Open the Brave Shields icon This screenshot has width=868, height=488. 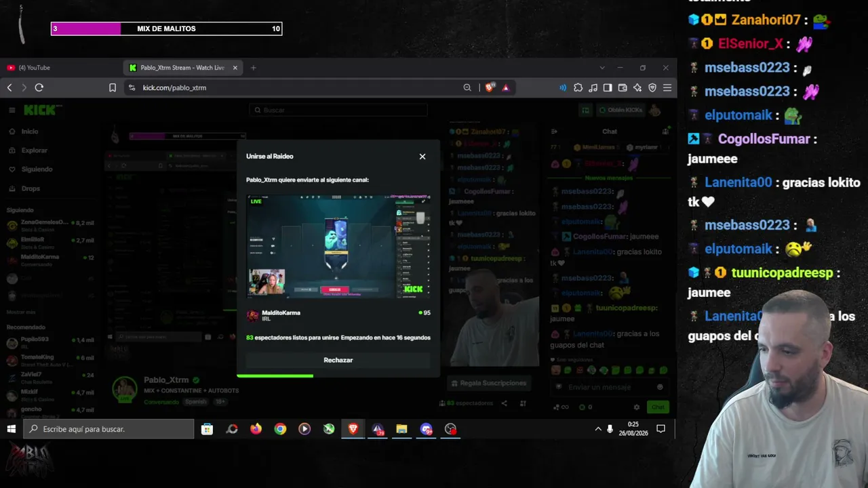(x=490, y=87)
